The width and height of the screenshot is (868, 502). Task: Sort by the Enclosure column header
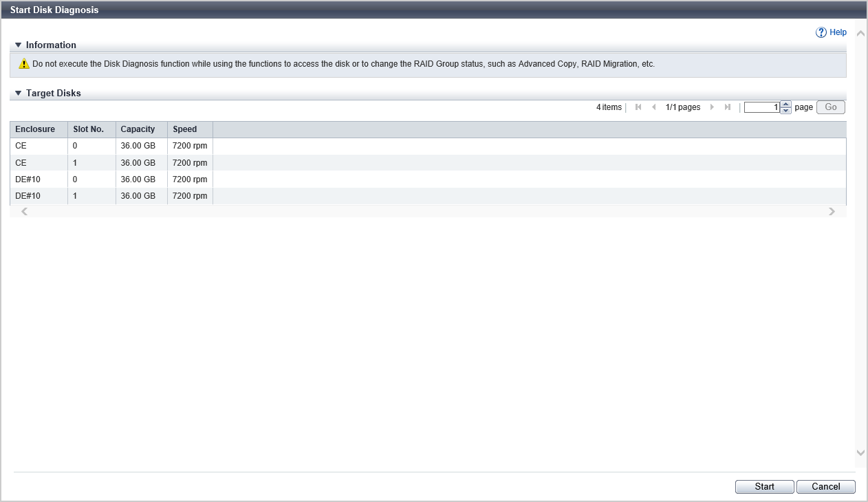pyautogui.click(x=35, y=129)
